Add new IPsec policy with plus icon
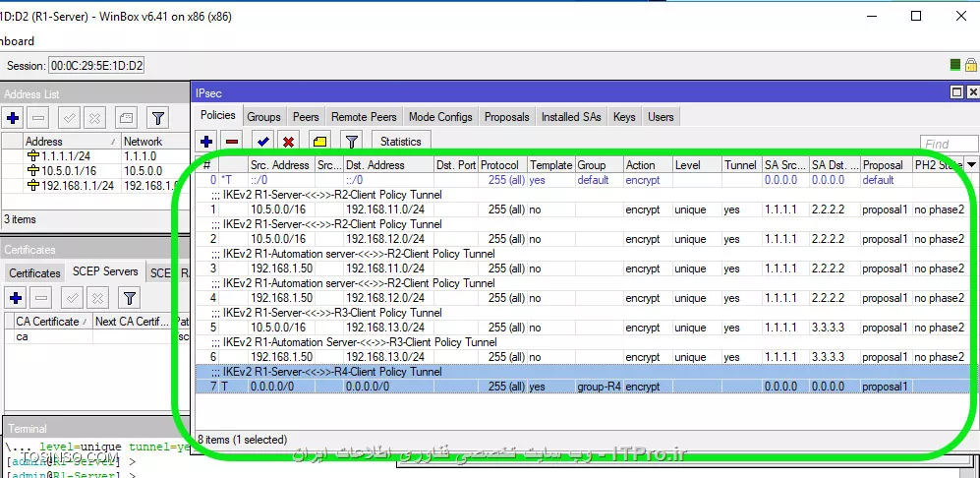The width and height of the screenshot is (980, 478). click(x=206, y=142)
